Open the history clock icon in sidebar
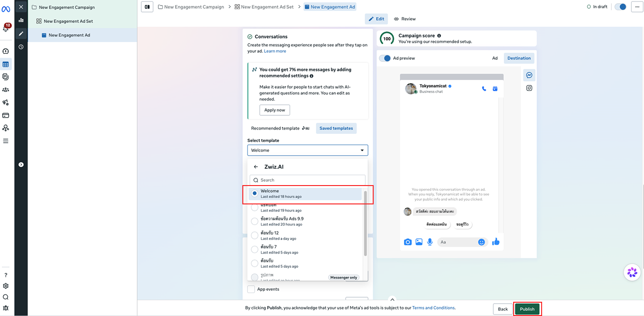Viewport: 644px width, 316px height. coord(21,47)
